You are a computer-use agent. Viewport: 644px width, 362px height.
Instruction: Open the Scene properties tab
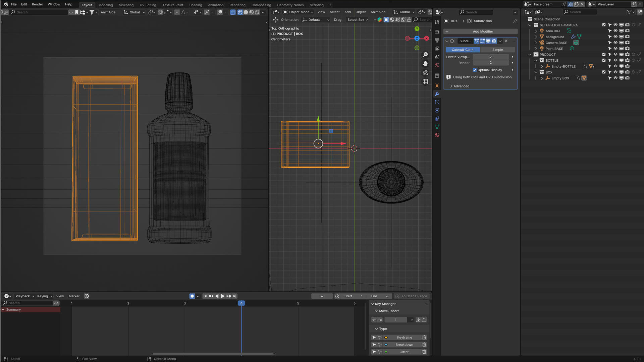437,57
